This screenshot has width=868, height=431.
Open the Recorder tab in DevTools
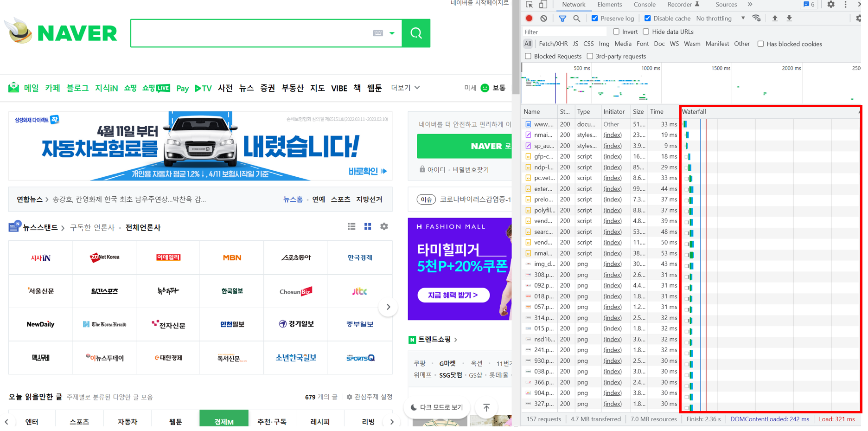pyautogui.click(x=683, y=5)
